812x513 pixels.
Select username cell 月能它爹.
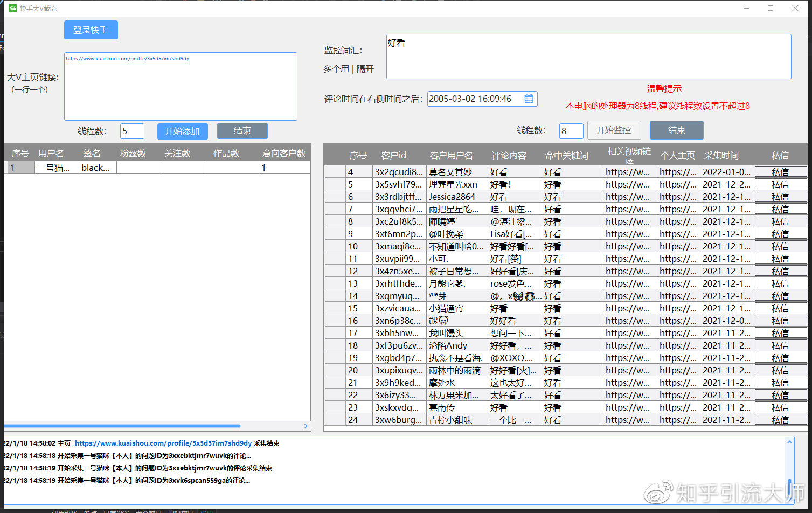tap(457, 283)
